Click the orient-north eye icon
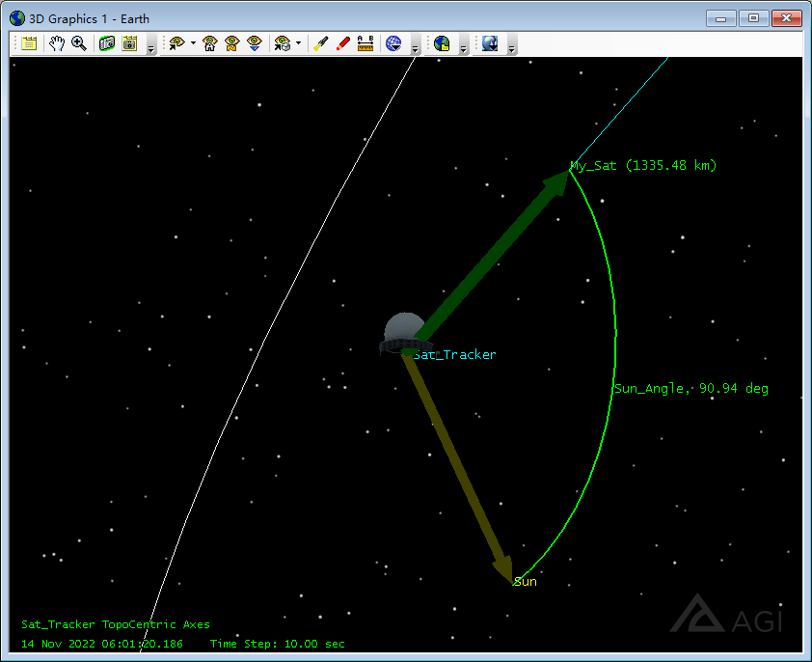The width and height of the screenshot is (812, 662). tap(232, 43)
